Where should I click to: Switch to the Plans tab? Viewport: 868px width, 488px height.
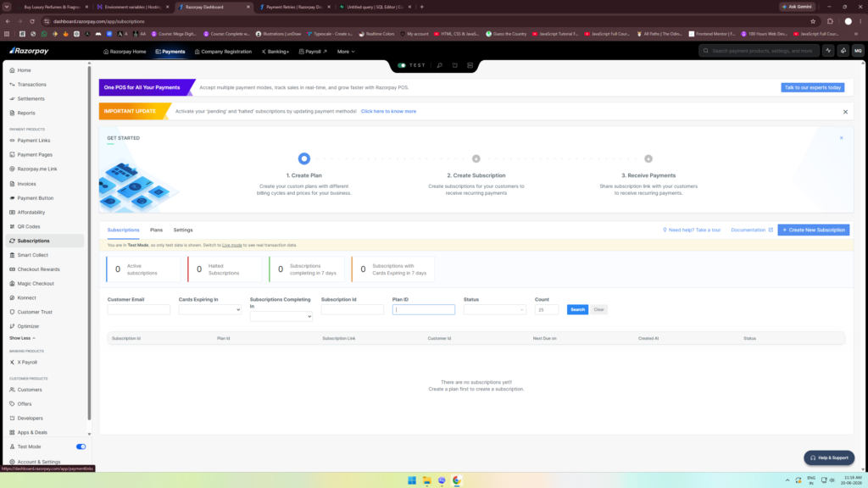[156, 230]
